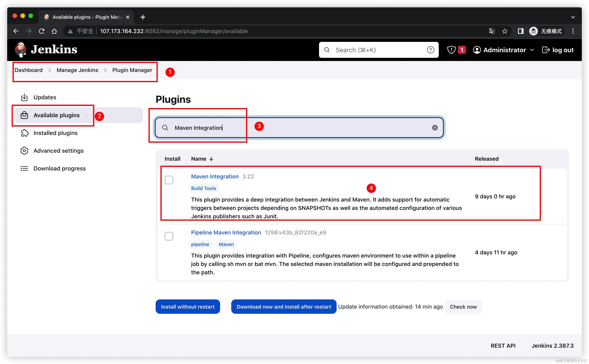Expand the chevron after Dashboard breadcrumb
Image resolution: width=589 pixels, height=364 pixels.
coord(50,70)
